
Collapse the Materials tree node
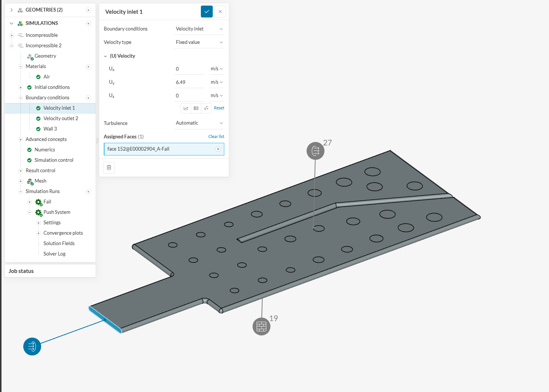click(20, 67)
